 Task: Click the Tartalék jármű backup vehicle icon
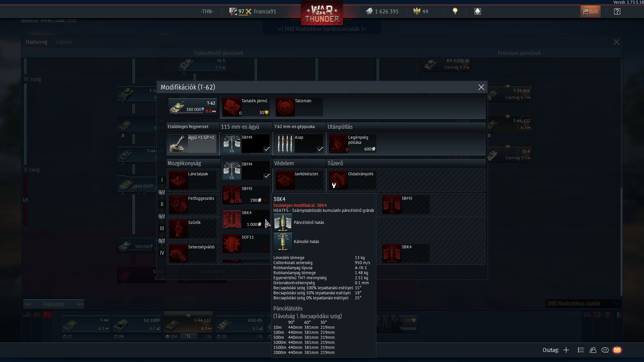tap(231, 107)
